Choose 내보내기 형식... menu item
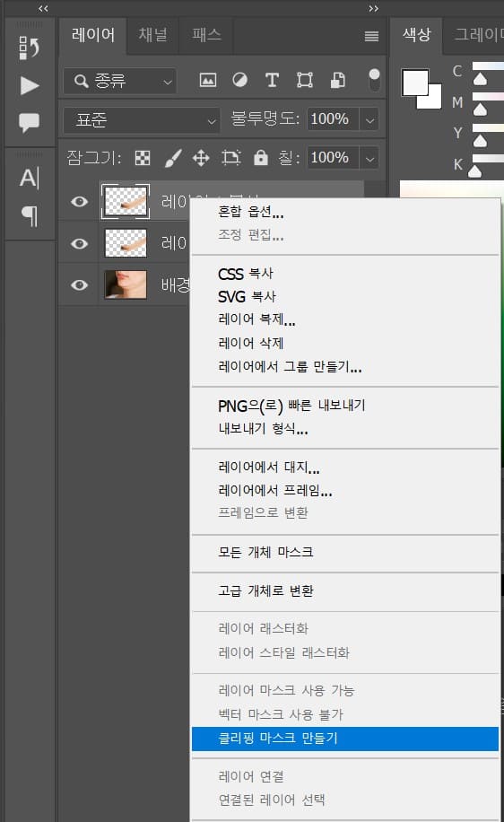Viewport: 504px width, 822px height. (345, 429)
